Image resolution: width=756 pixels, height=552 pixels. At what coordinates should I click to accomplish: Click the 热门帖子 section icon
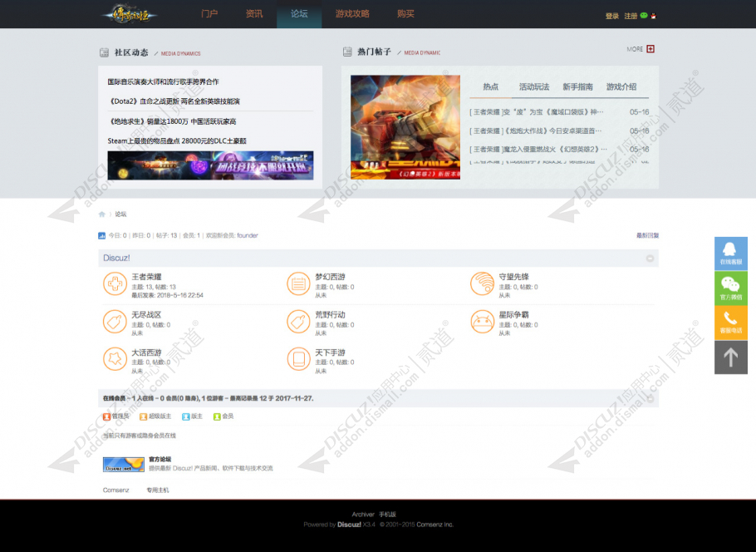(x=347, y=52)
